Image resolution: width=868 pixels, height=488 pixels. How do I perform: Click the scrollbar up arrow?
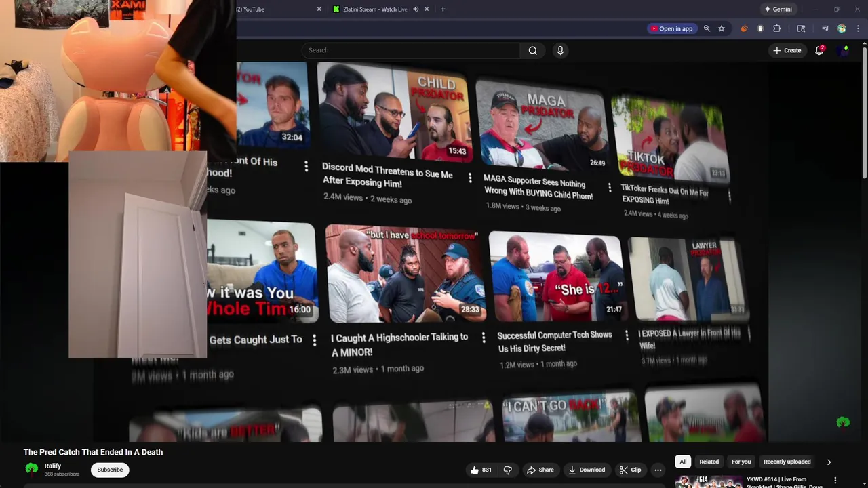click(864, 43)
